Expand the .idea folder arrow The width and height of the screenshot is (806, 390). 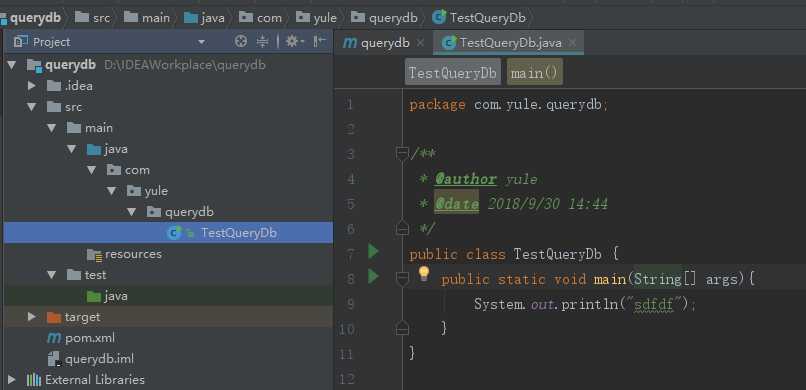pos(32,86)
